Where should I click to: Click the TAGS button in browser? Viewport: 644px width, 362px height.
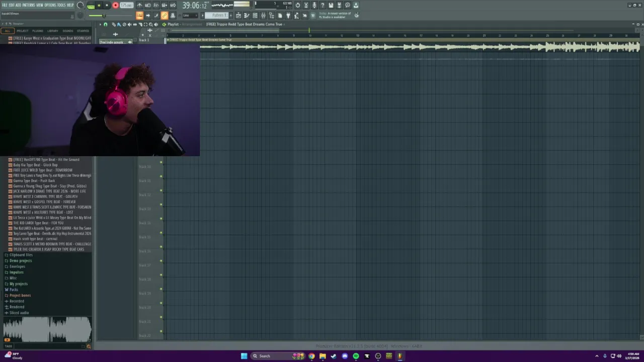click(8, 346)
